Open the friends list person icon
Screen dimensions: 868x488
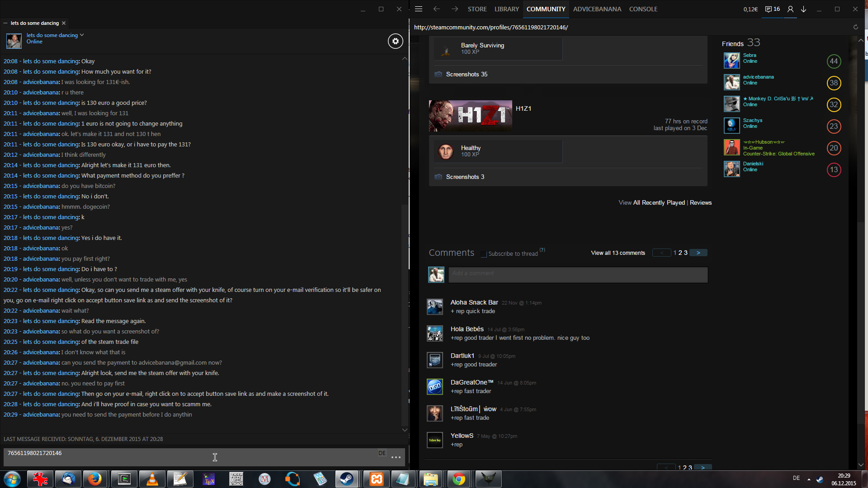(x=790, y=9)
